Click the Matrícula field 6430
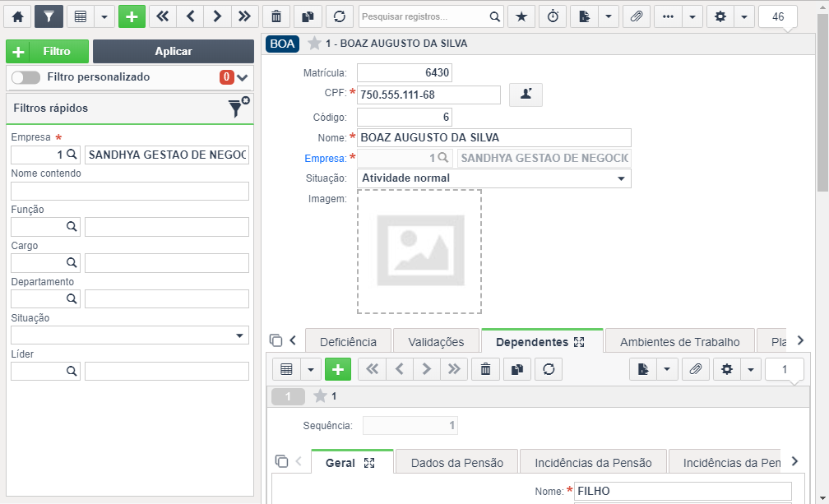The width and height of the screenshot is (829, 504). [x=405, y=72]
